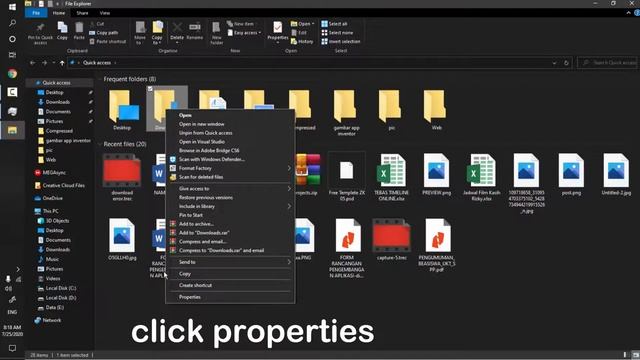This screenshot has height=360, width=640.
Task: Click the Up directory arrow
Action: tap(62, 63)
